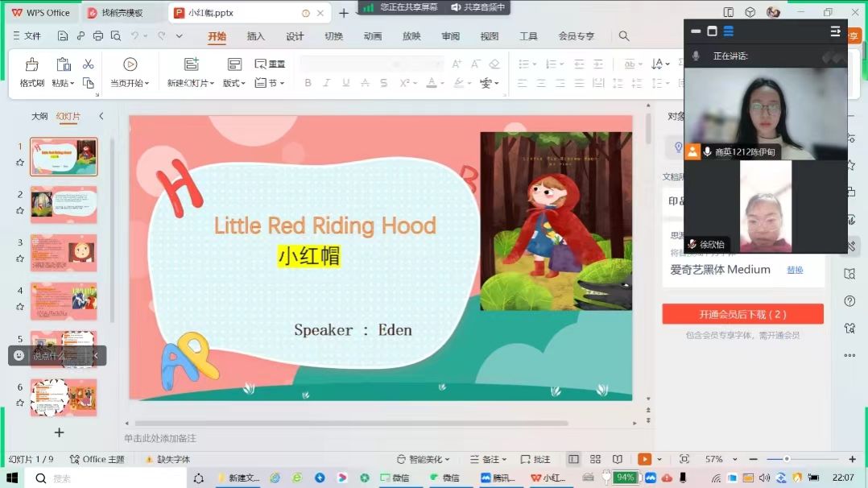Switch the meeting panel to list layout
Viewport: 868px width, 488px height.
click(729, 31)
